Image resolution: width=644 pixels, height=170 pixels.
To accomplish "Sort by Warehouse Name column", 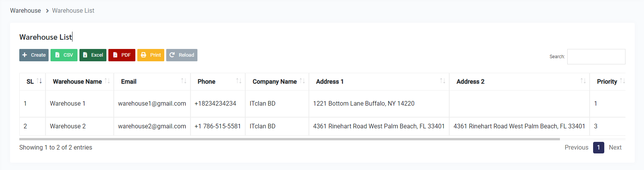I will pos(79,81).
